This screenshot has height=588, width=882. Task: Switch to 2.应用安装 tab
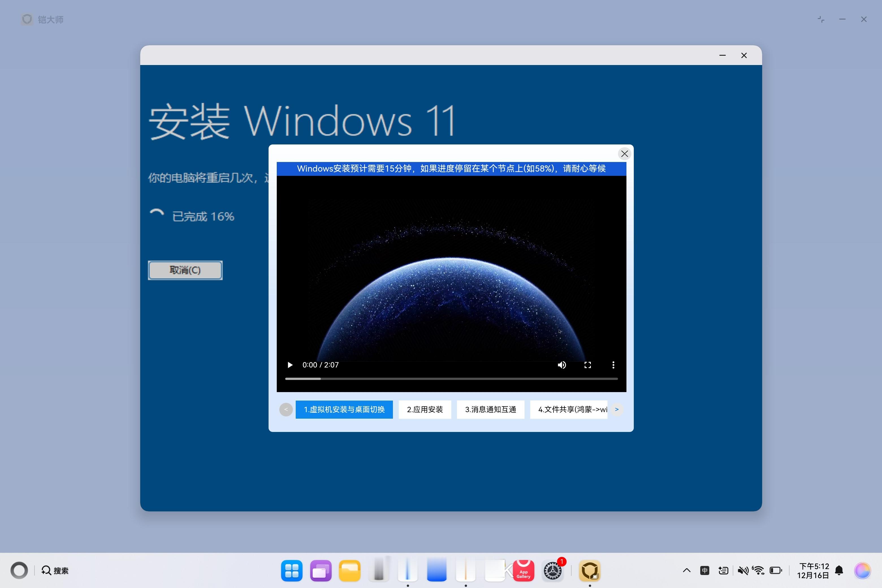point(425,410)
